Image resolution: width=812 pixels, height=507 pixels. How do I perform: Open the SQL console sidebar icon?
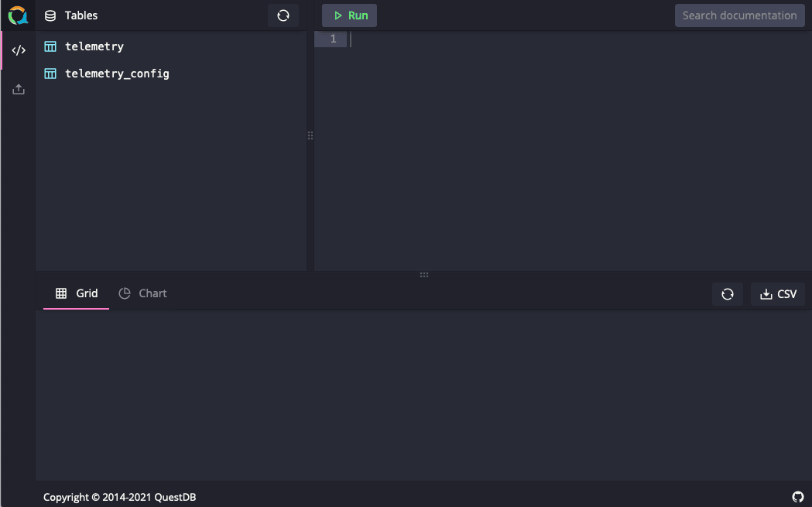click(19, 50)
